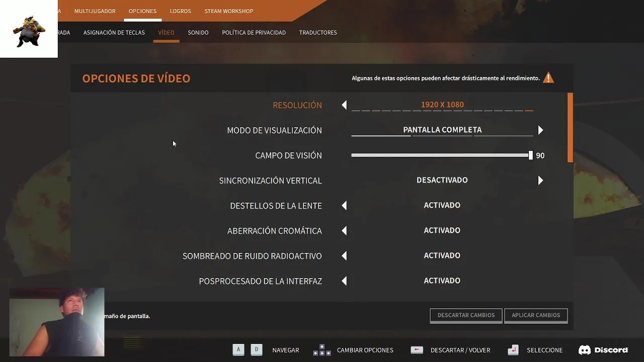Click the Descartar Cambios button
Screen dimensions: 644x362
pos(466,315)
